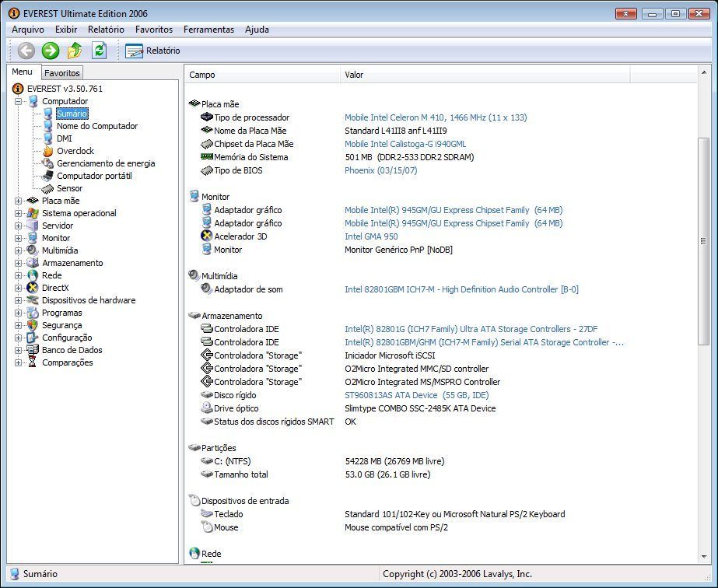
Task: Click the green Forward arrow icon
Action: (x=51, y=51)
